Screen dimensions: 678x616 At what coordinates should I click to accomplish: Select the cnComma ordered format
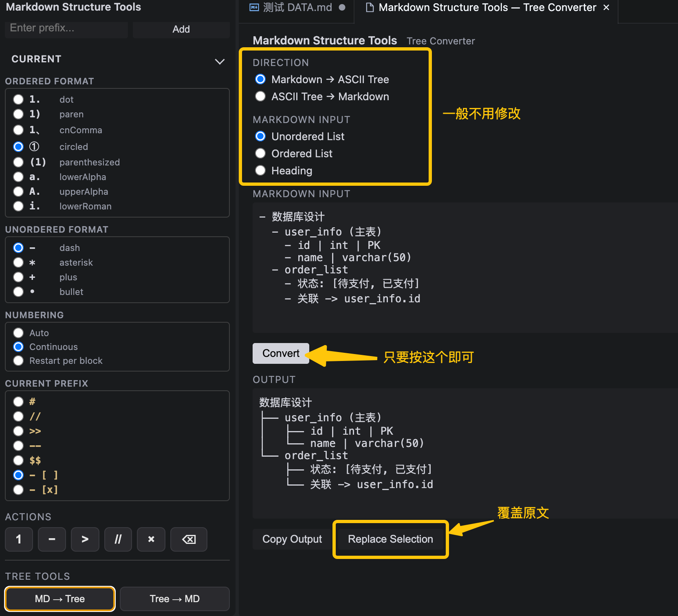pos(18,130)
